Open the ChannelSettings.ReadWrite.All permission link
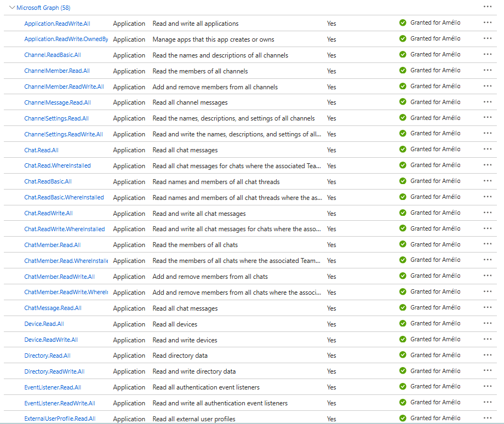This screenshot has width=504, height=424. pyautogui.click(x=64, y=134)
